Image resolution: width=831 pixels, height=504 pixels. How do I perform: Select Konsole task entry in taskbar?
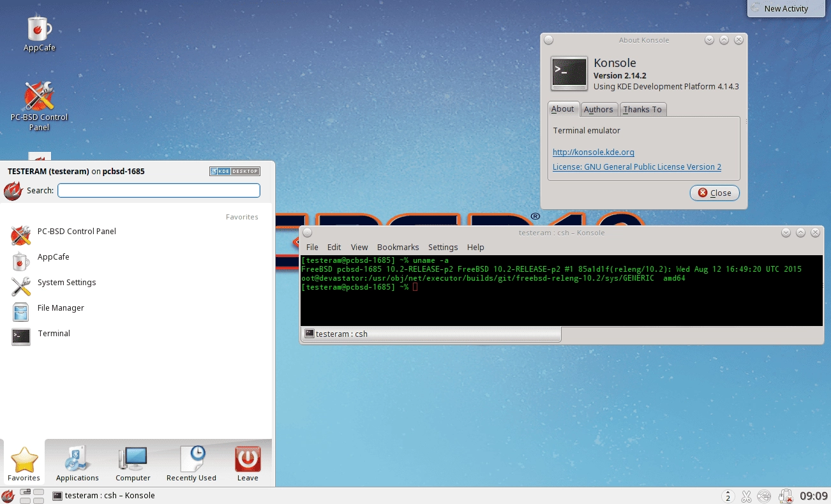[104, 496]
